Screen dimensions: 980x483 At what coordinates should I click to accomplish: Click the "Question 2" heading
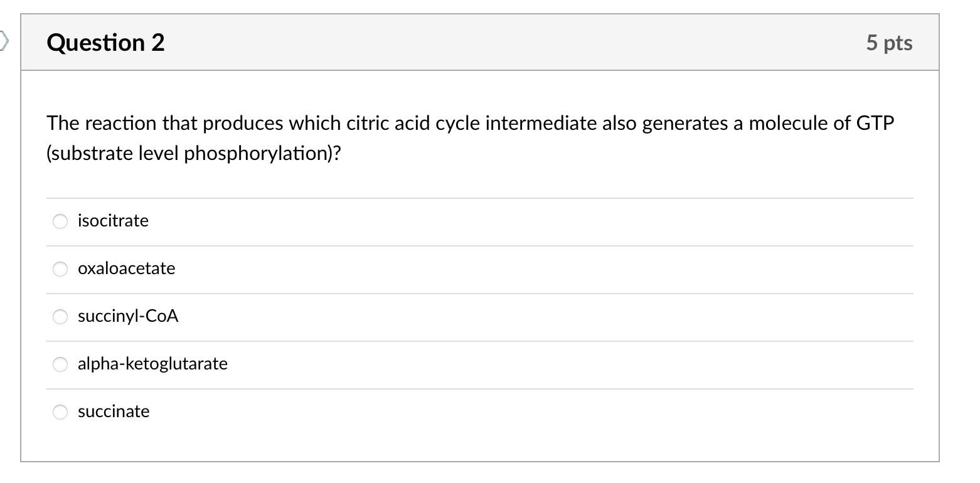[x=105, y=43]
